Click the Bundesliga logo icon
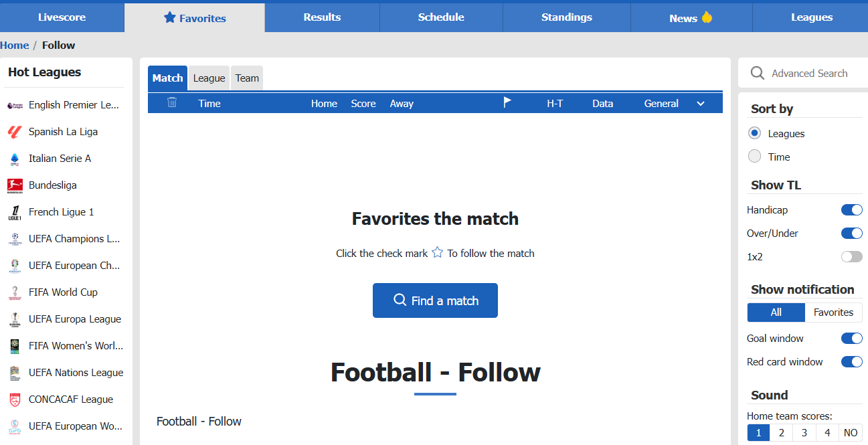Image resolution: width=868 pixels, height=445 pixels. pyautogui.click(x=15, y=185)
